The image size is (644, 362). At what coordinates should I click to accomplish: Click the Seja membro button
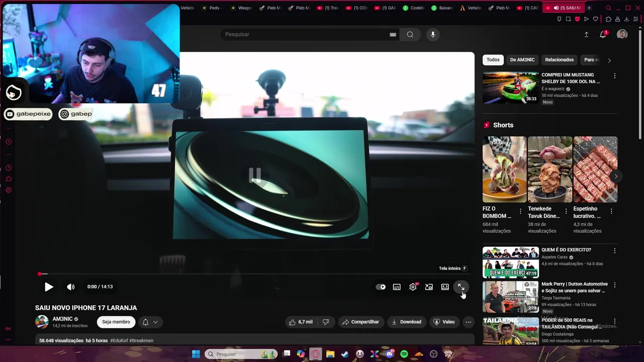[116, 322]
